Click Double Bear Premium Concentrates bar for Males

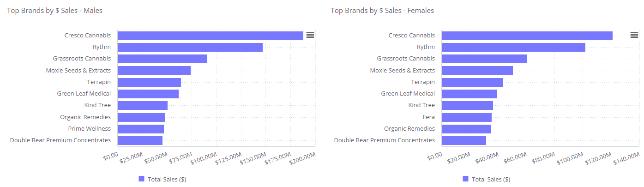tap(140, 140)
